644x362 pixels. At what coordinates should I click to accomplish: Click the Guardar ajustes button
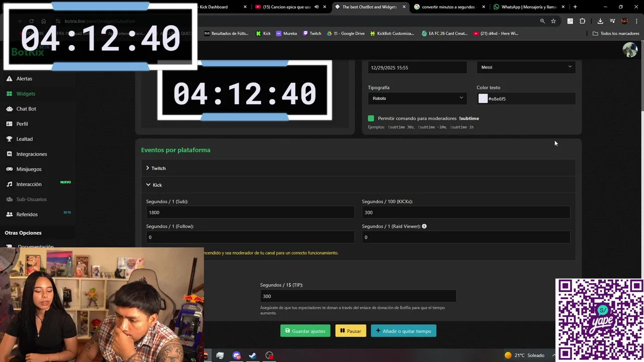(x=305, y=331)
